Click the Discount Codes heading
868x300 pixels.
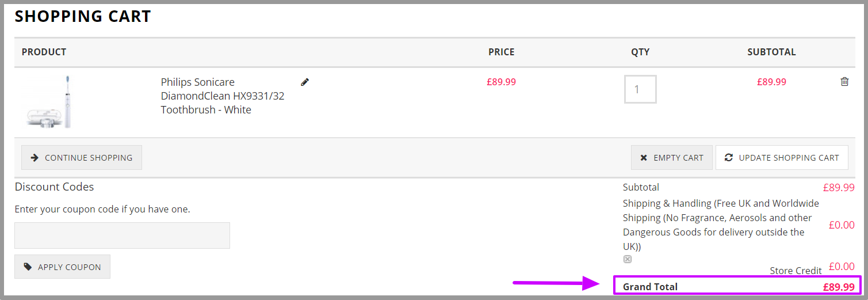pos(54,187)
